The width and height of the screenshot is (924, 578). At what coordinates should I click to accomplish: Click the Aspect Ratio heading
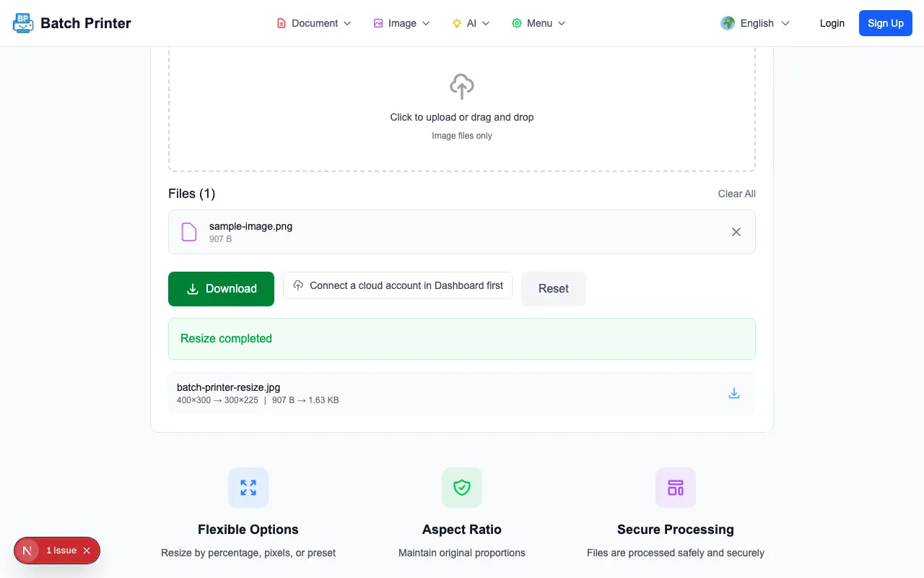coord(462,530)
